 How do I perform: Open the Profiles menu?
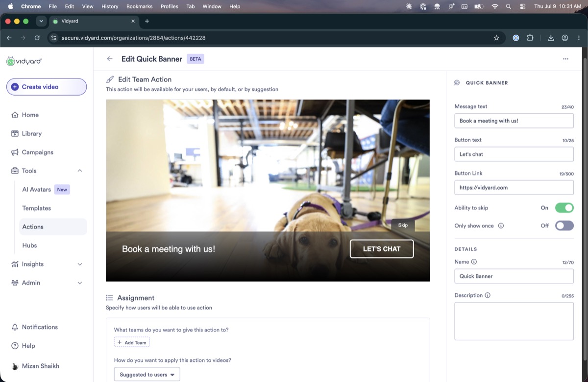click(170, 6)
